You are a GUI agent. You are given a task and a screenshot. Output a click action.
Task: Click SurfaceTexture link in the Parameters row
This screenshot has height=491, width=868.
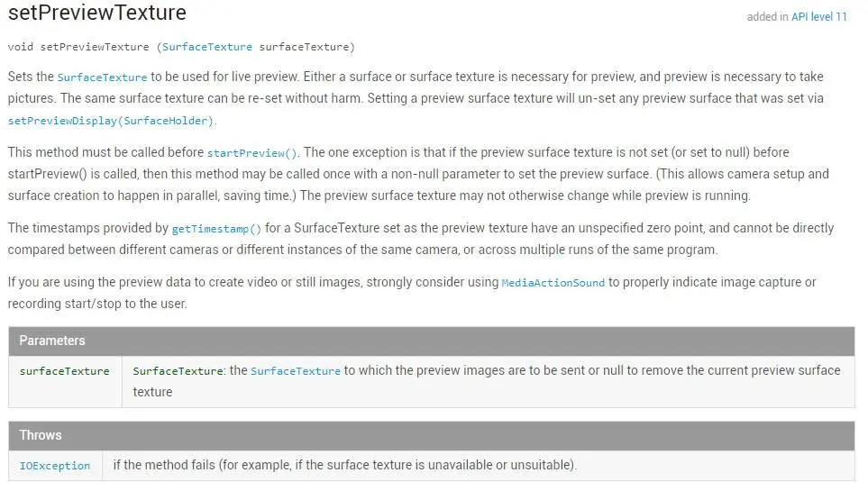[296, 371]
